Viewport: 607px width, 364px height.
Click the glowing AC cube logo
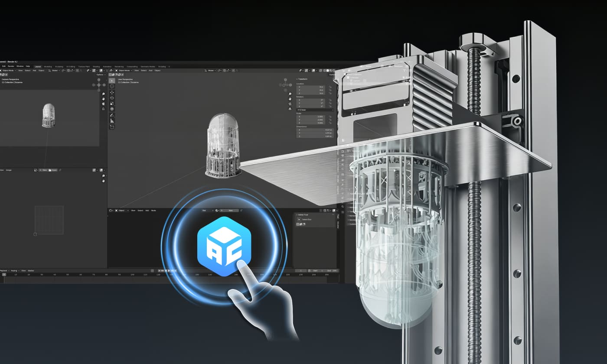[225, 245]
